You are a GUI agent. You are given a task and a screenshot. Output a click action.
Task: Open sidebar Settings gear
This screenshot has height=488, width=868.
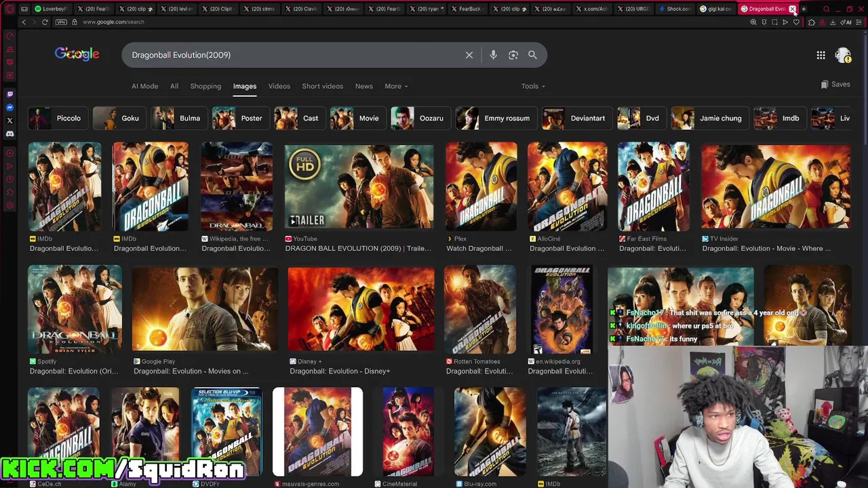tap(9, 205)
